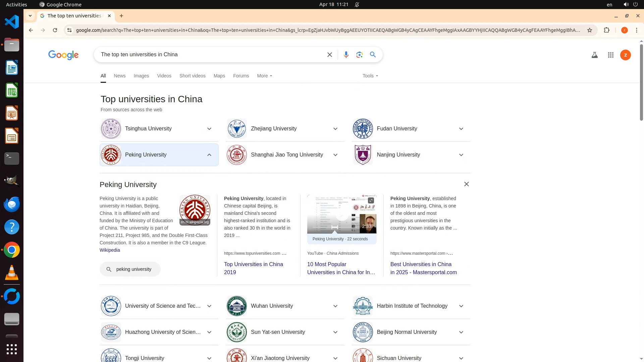Clear the search box text
Image resolution: width=644 pixels, height=362 pixels.
tap(329, 55)
